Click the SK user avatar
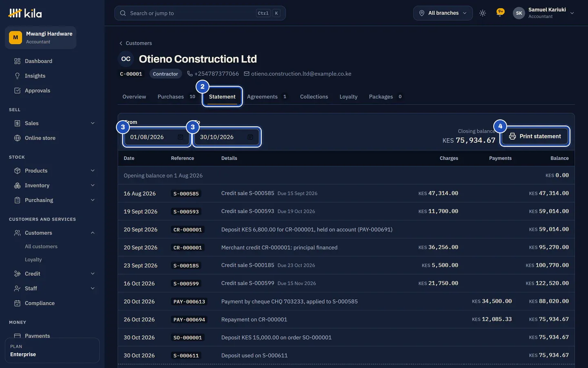This screenshot has width=588, height=368. tap(519, 13)
